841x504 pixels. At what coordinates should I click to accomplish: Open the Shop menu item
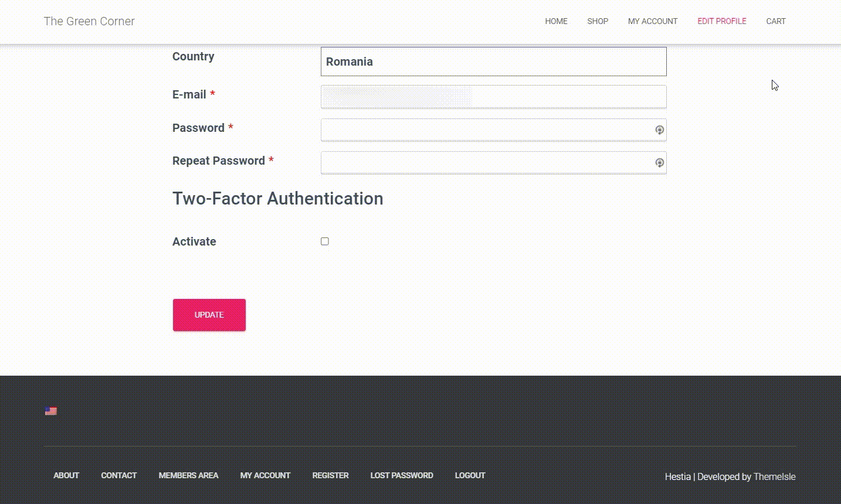click(x=598, y=21)
